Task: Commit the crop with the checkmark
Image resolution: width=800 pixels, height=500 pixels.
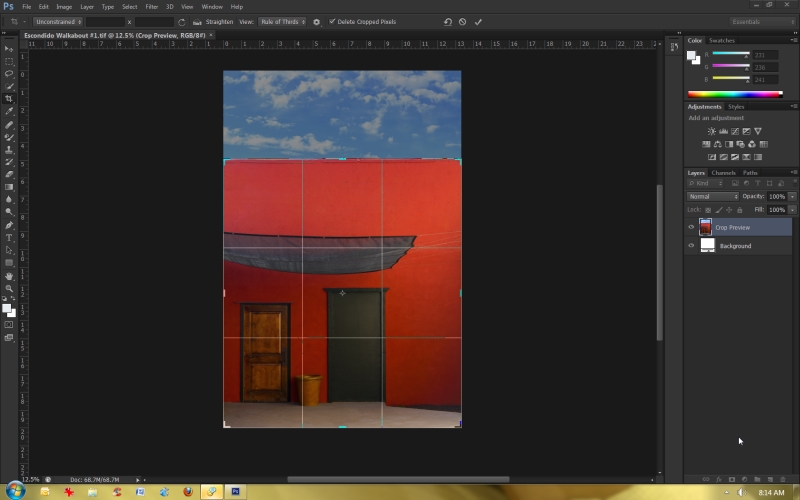Action: click(478, 21)
